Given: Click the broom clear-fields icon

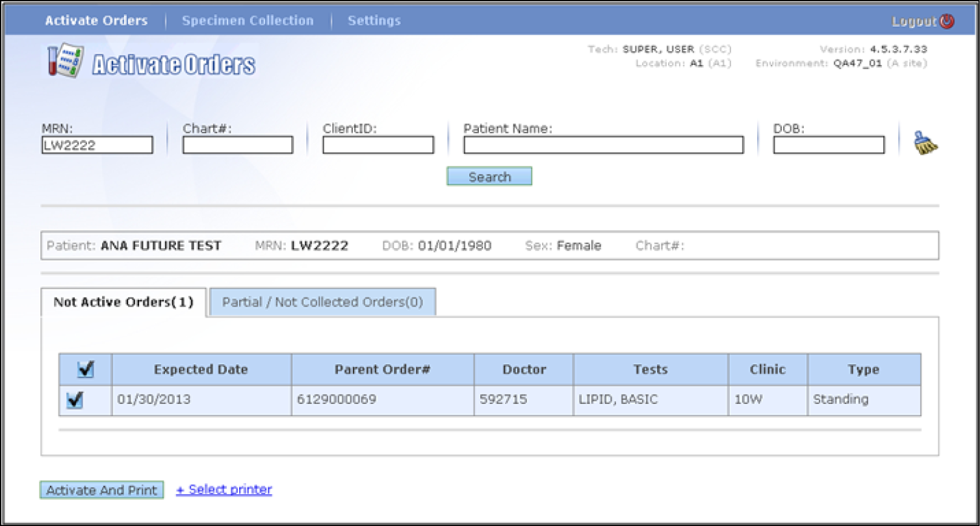Looking at the screenshot, I should click(925, 144).
